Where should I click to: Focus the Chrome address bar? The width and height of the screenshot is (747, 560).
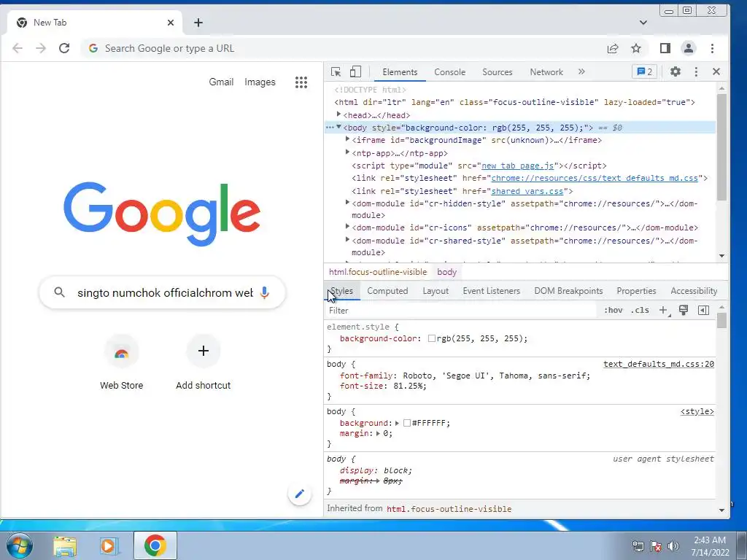point(341,48)
